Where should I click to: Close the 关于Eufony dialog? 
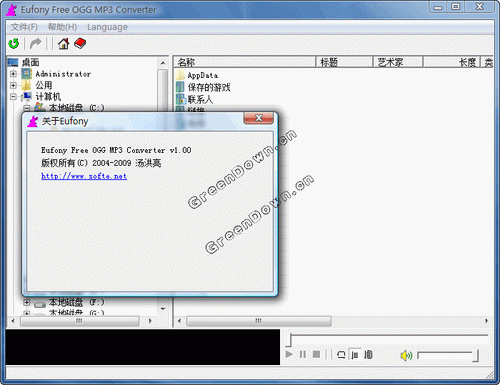click(x=259, y=118)
